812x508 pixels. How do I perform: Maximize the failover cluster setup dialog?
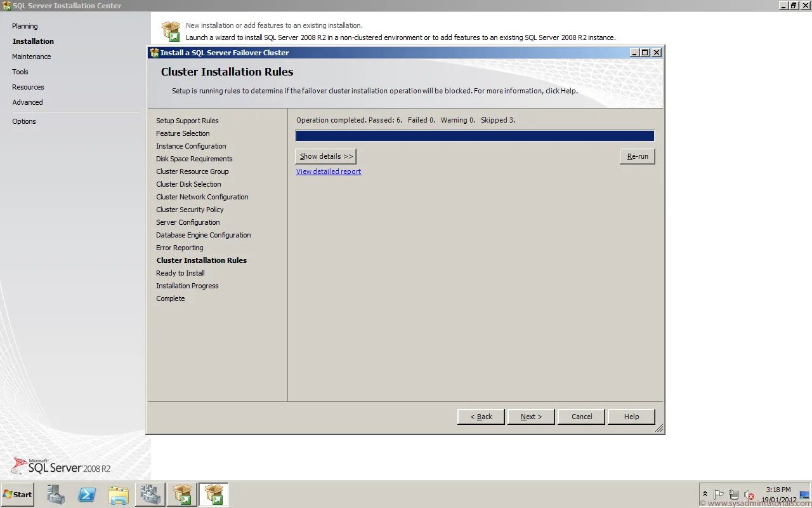click(645, 53)
